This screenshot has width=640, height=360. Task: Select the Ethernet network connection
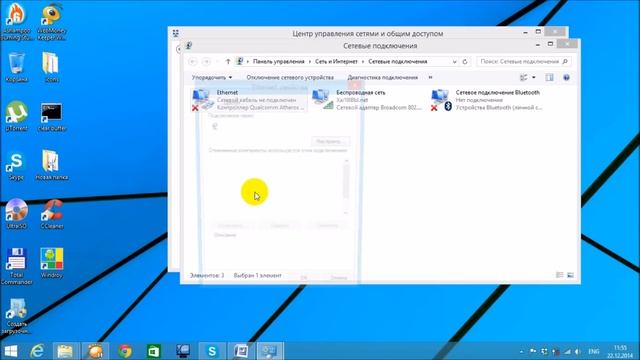pos(249,100)
